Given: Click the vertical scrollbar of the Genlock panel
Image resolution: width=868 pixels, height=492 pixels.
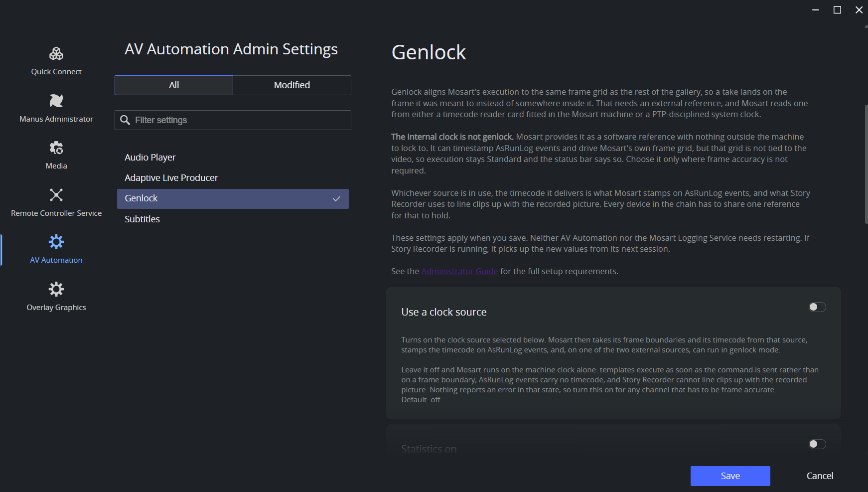Looking at the screenshot, I should click(x=866, y=164).
